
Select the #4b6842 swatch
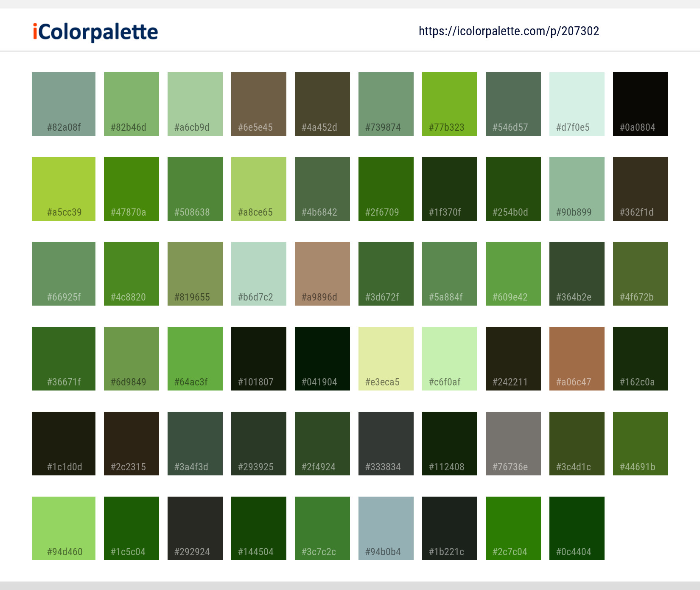click(322, 189)
